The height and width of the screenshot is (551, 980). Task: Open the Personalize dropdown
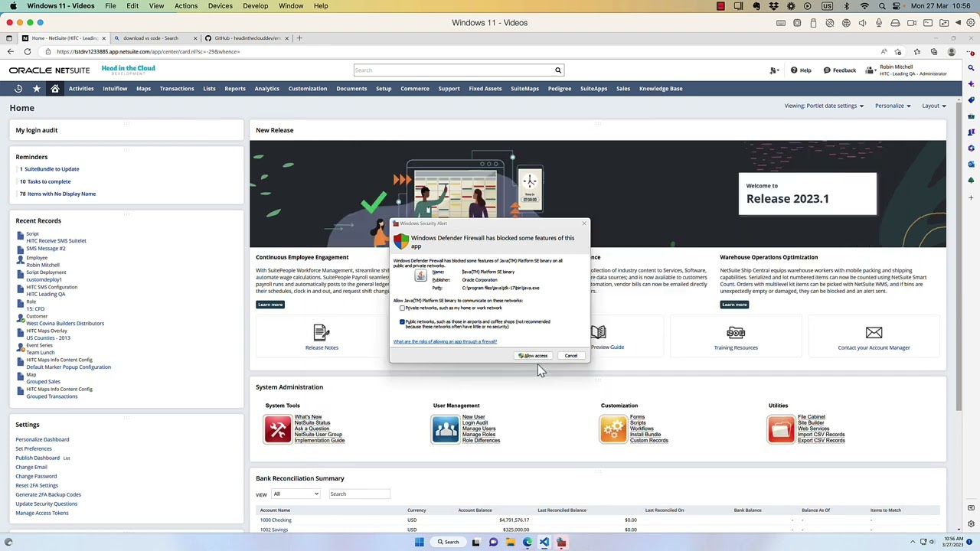click(x=893, y=106)
